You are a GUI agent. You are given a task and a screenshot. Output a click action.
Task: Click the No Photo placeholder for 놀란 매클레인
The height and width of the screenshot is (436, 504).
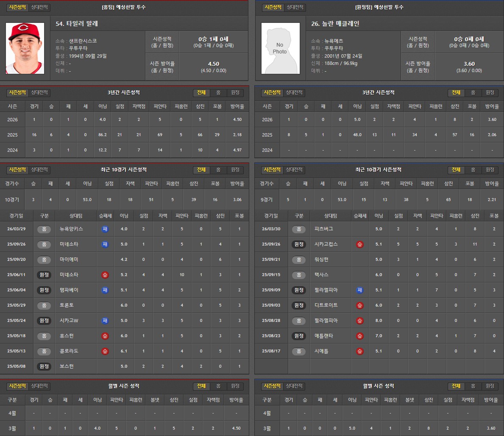coord(279,48)
